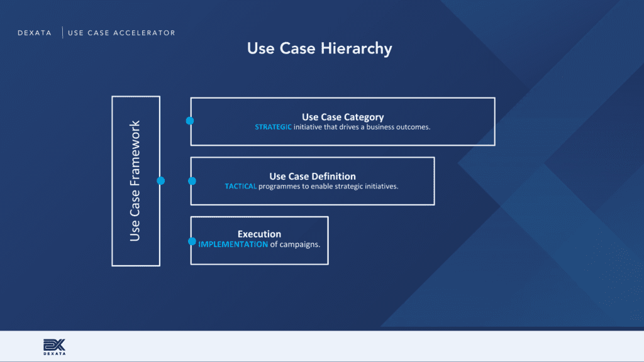Click the Use Case Hierarchy slide title
644x362 pixels.
[319, 48]
